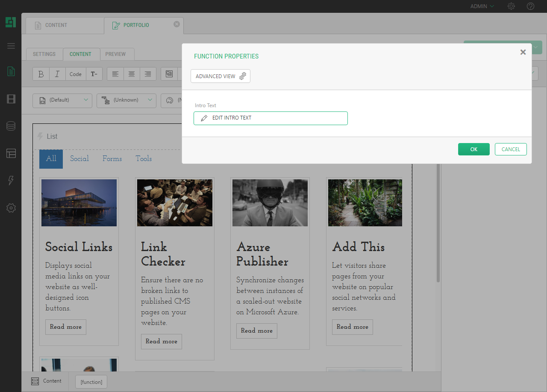
Task: Open the System gear icon in sidebar
Action: click(11, 208)
